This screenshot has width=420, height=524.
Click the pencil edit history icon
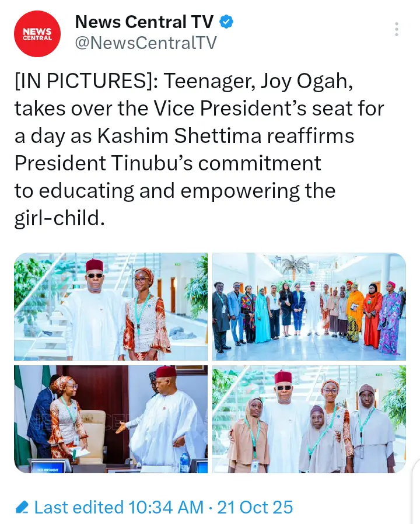(x=22, y=507)
